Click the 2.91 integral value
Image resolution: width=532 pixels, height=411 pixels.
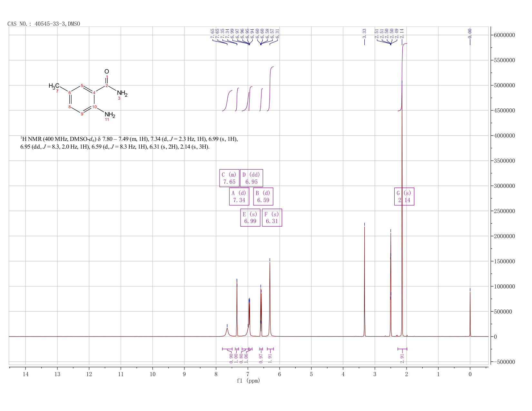point(402,358)
